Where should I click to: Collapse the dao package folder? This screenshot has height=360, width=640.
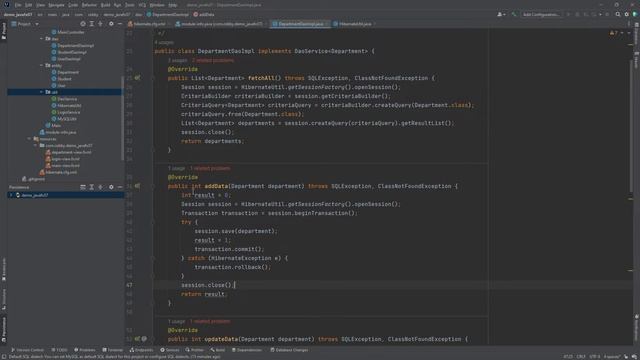point(42,39)
